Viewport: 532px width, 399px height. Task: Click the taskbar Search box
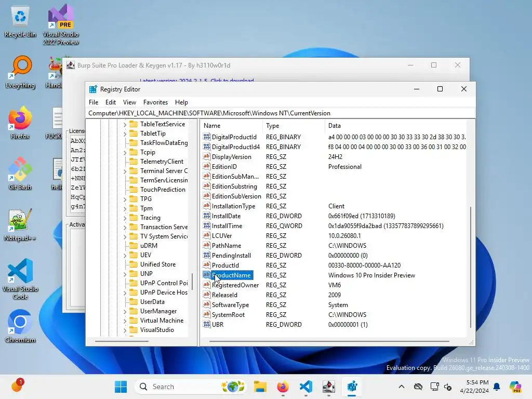coord(191,387)
